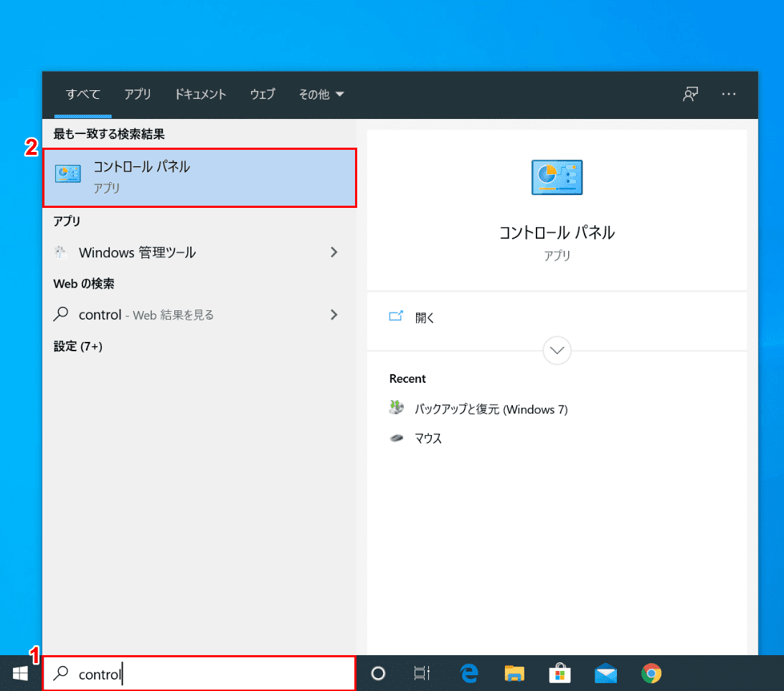Click the コントロール パネル title in preview pane
Screen dimensions: 784x691
[x=557, y=232]
